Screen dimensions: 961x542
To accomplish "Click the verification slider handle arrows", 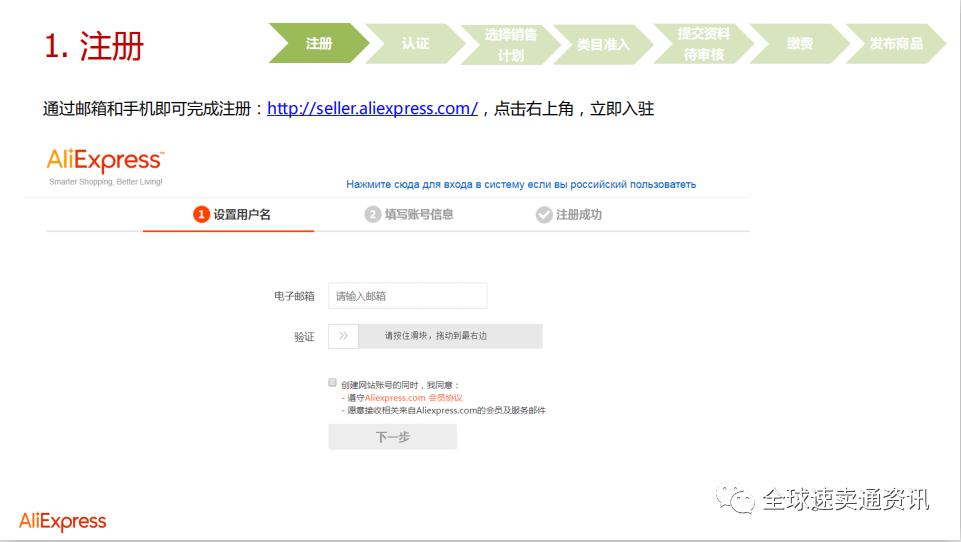I will (343, 336).
